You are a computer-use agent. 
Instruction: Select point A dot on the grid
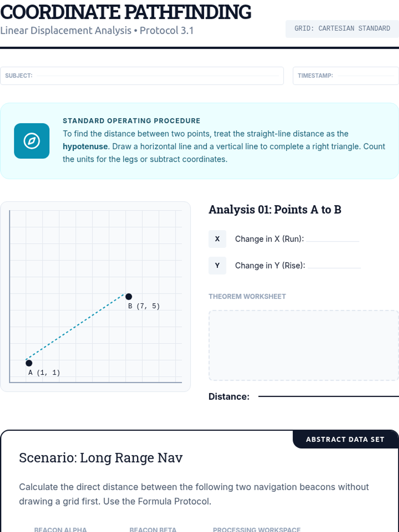(29, 363)
